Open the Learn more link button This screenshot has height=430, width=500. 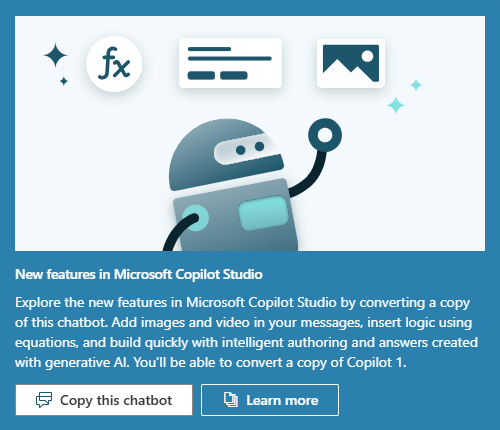tap(270, 400)
